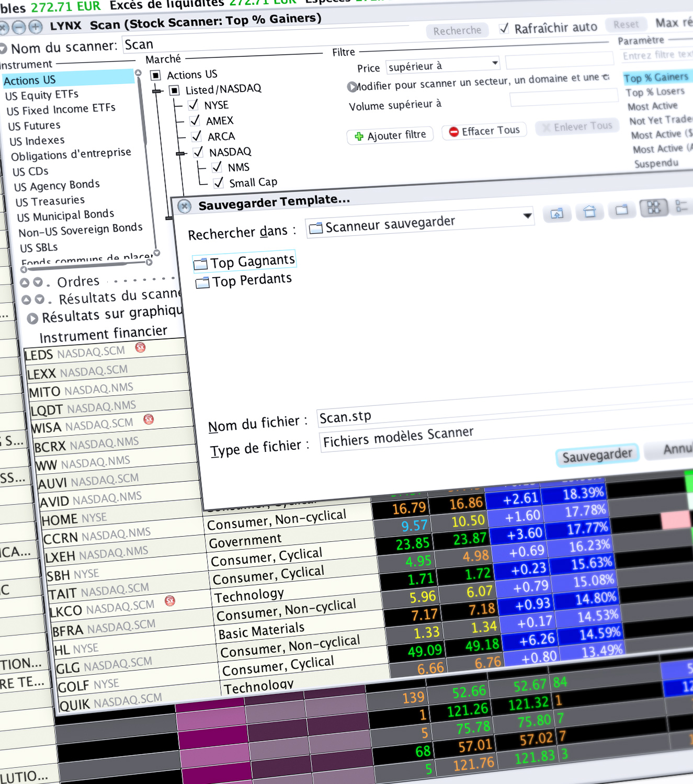The height and width of the screenshot is (784, 693).
Task: Choose Suspendu parameter
Action: pyautogui.click(x=656, y=163)
